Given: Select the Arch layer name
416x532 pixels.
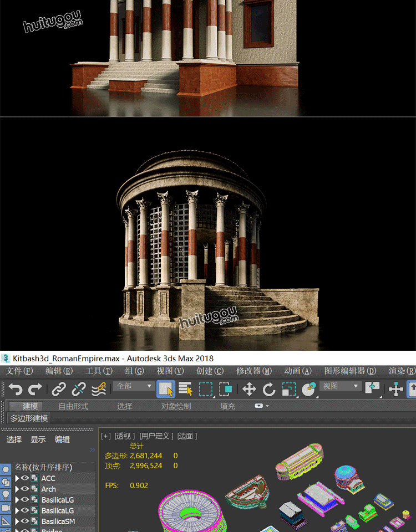Looking at the screenshot, I should tap(49, 489).
